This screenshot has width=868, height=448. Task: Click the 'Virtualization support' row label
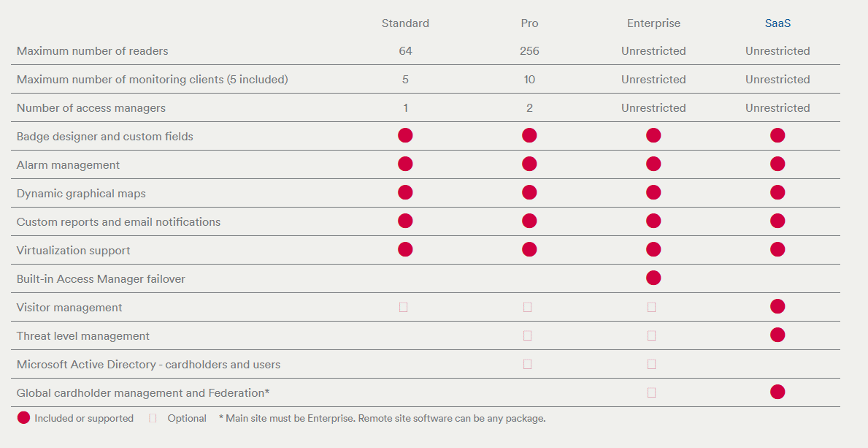click(x=73, y=250)
